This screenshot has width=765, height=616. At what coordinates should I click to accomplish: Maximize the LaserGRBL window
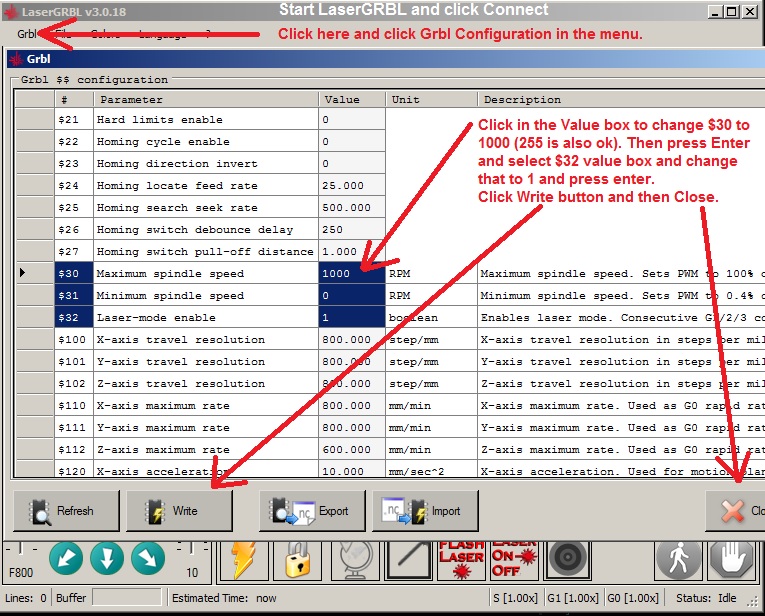[x=732, y=12]
